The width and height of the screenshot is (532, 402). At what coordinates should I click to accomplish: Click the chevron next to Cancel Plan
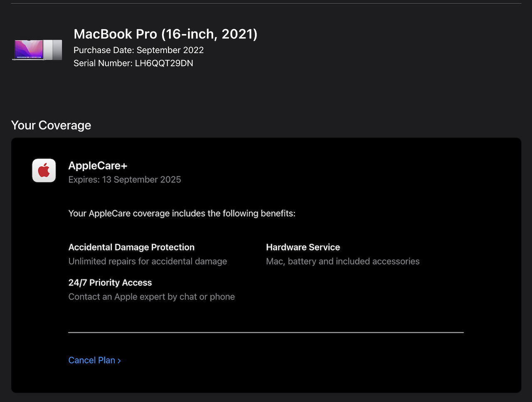[119, 361]
